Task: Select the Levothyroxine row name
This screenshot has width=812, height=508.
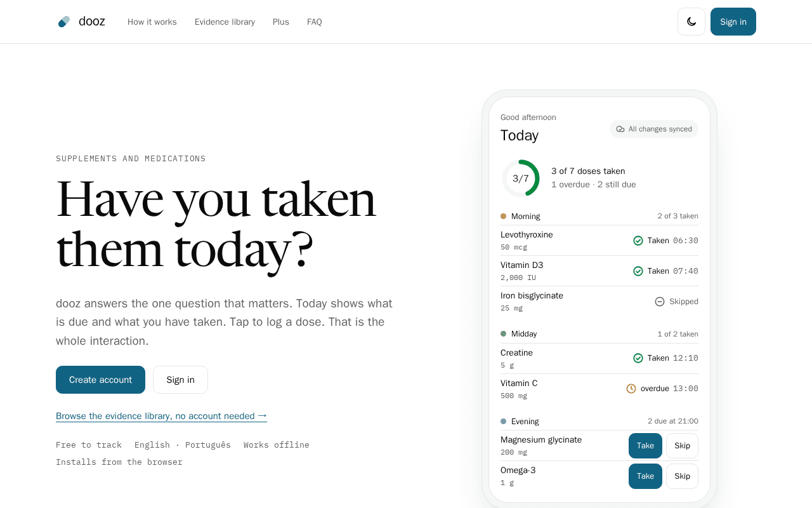Action: (x=527, y=235)
